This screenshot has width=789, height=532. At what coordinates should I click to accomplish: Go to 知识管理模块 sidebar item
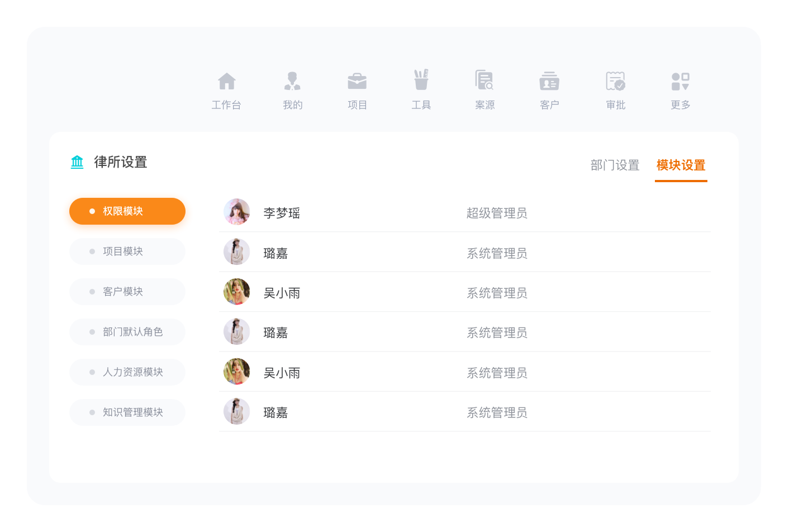127,412
